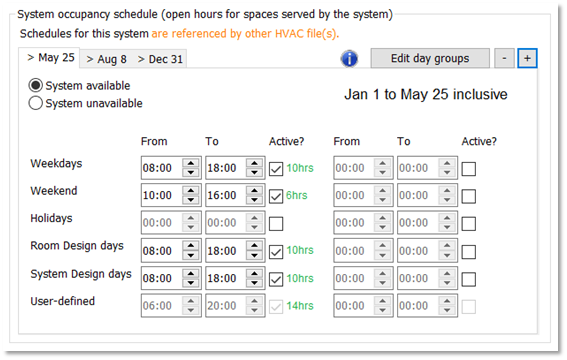Screen dimensions: 567x360
Task: Click the 'Jan 1 to May 25 inclusive' text
Action: [x=426, y=94]
